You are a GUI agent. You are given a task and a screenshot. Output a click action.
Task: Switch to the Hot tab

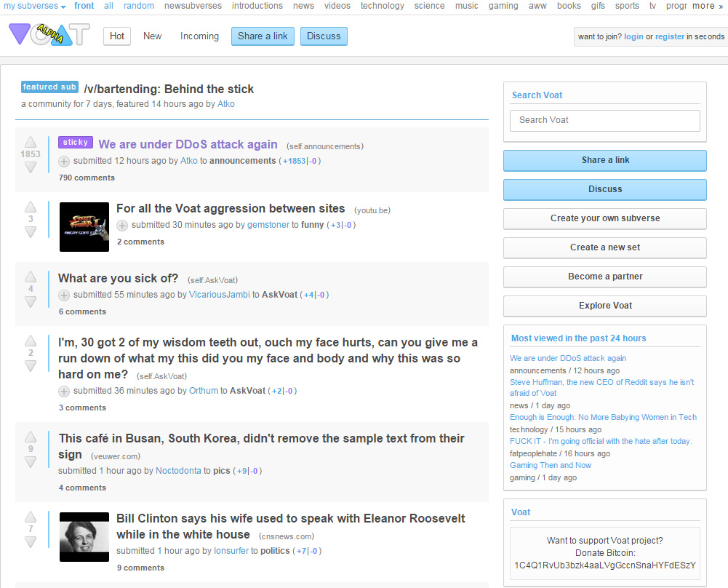(117, 36)
